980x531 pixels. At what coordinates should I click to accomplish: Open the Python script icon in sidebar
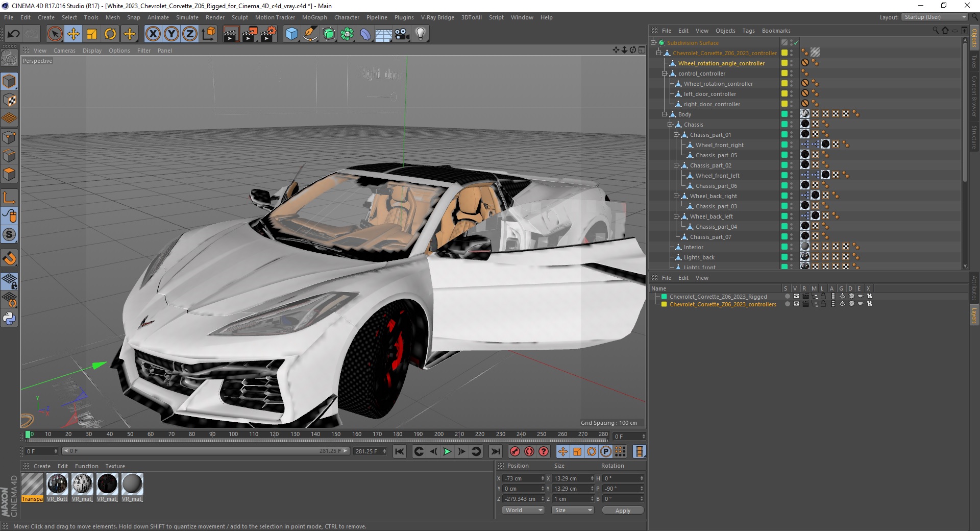click(9, 319)
